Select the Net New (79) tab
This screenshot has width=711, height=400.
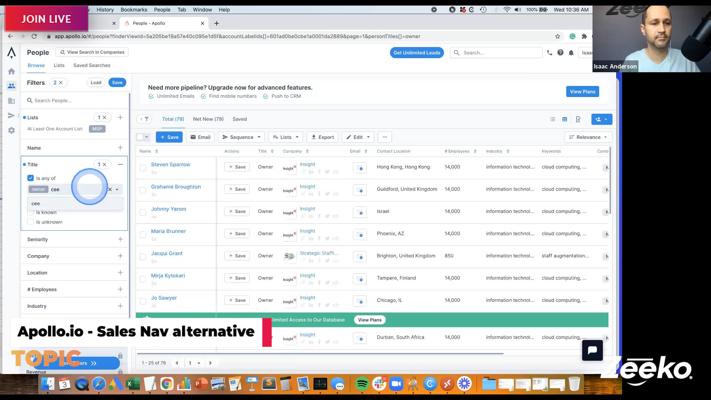(208, 119)
